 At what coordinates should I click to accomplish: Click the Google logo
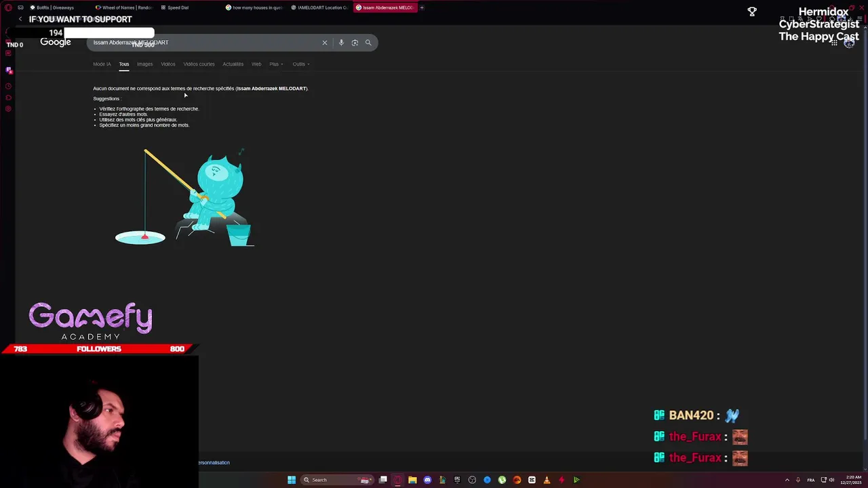(x=56, y=43)
